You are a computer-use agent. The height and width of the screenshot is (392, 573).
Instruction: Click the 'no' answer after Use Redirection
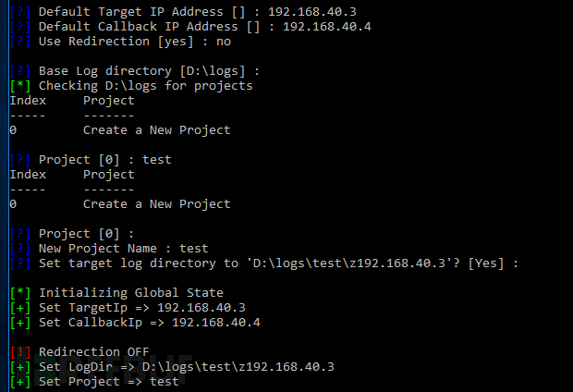click(224, 42)
